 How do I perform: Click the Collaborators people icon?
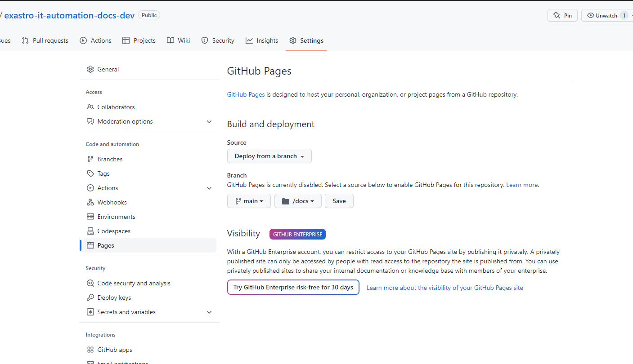[90, 107]
